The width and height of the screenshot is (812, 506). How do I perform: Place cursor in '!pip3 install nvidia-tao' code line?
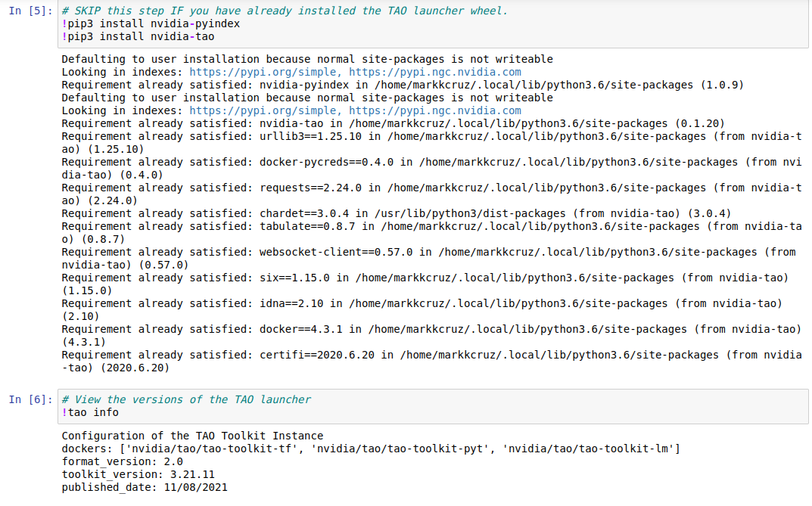(x=138, y=37)
